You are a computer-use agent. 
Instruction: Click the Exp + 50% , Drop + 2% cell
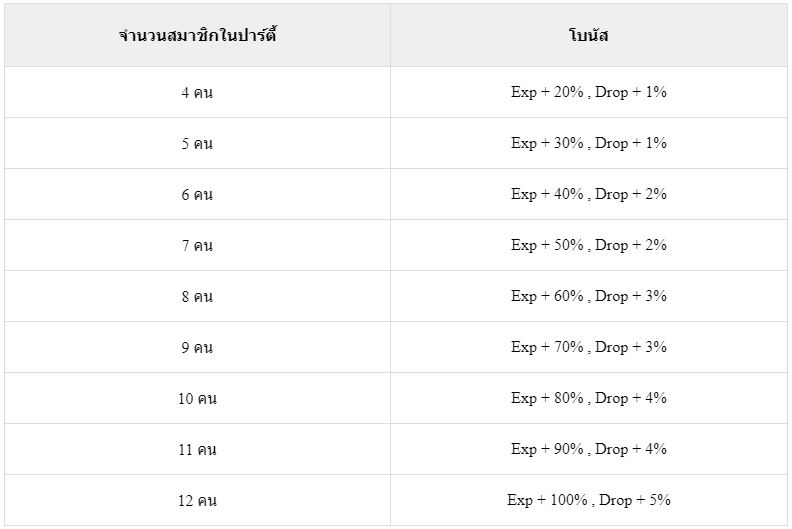[x=588, y=246]
